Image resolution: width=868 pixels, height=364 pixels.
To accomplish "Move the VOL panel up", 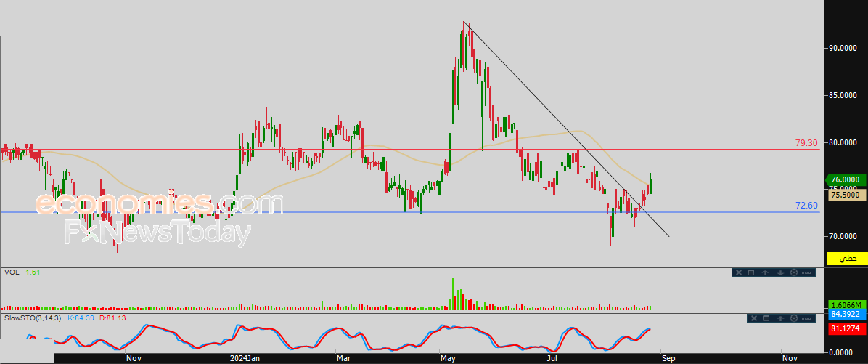I will tap(766, 272).
